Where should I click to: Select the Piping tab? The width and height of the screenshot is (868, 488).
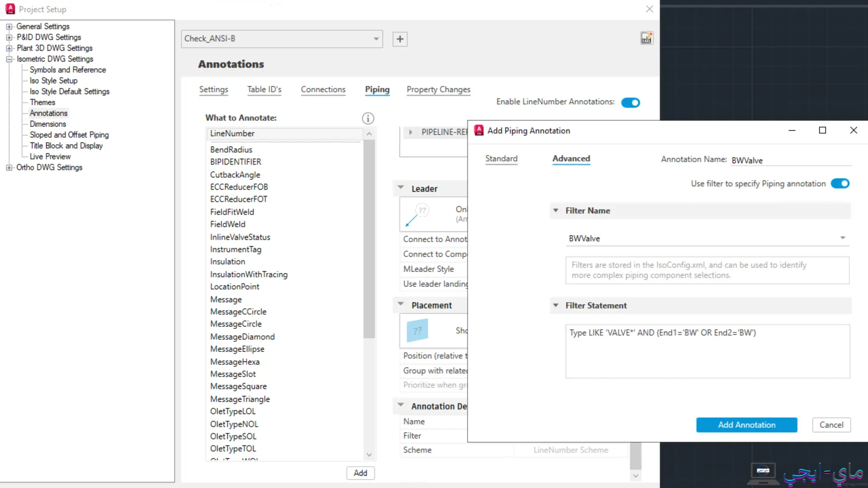point(377,89)
